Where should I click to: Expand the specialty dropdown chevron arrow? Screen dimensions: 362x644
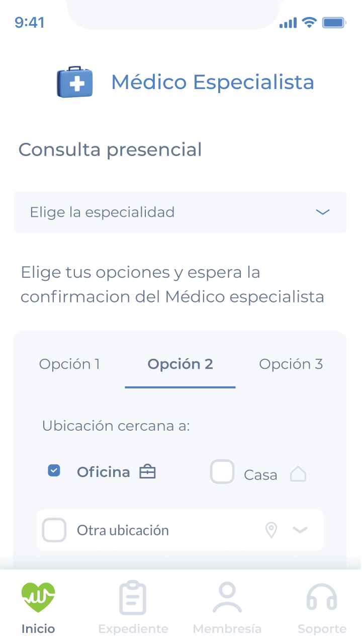pyautogui.click(x=322, y=212)
